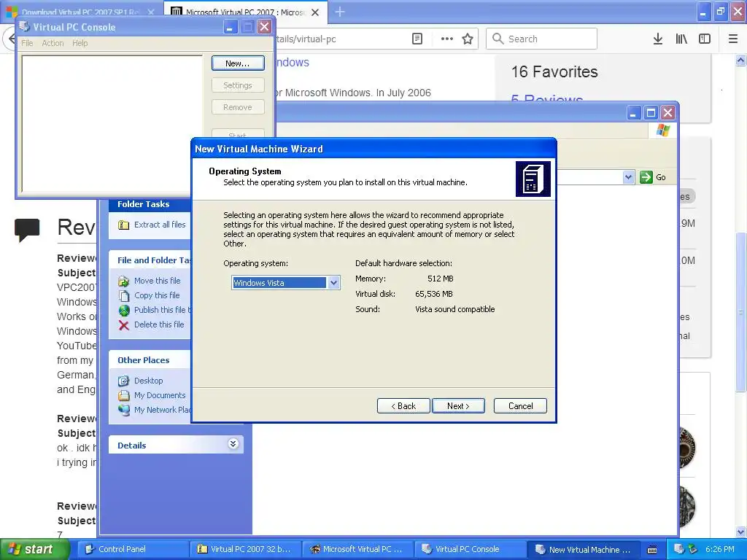Expand the Details panel chevron
747x560 pixels.
(233, 444)
